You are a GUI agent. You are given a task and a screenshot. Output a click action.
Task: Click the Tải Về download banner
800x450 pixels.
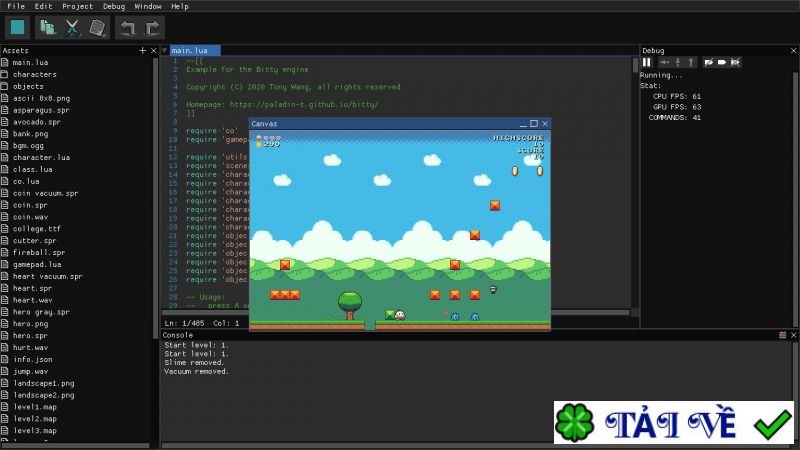pos(674,422)
